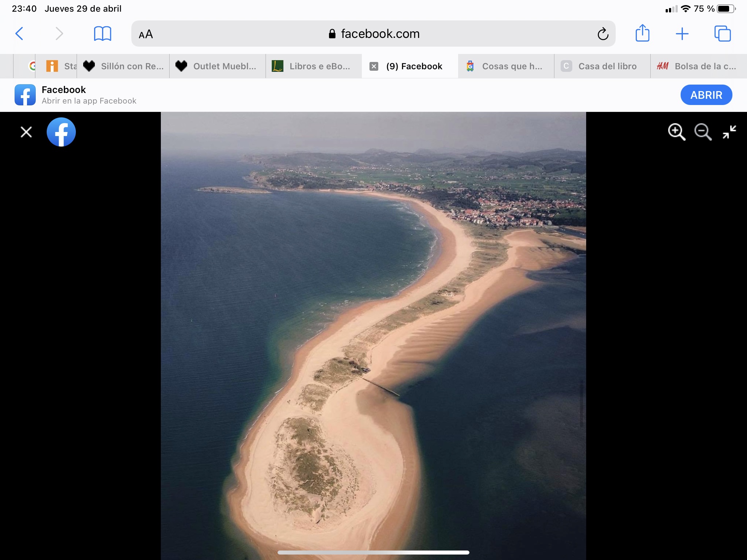Tap the Safari back arrow

pos(19,34)
